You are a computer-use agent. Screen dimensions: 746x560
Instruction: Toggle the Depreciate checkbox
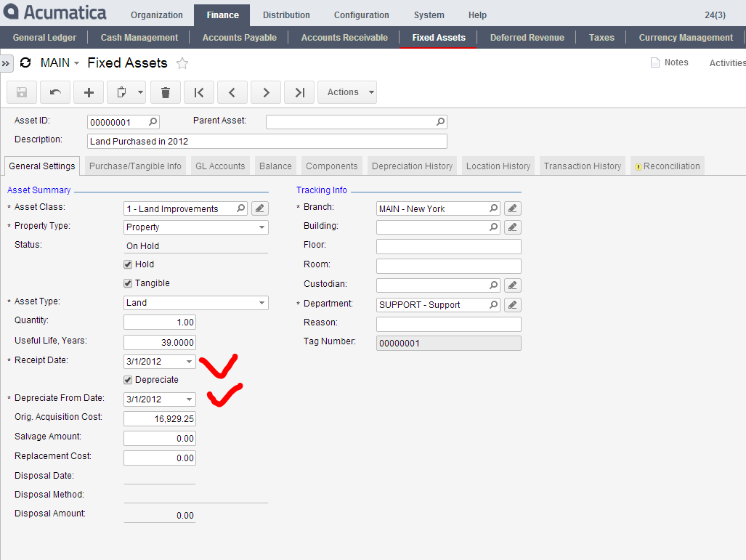coord(128,380)
